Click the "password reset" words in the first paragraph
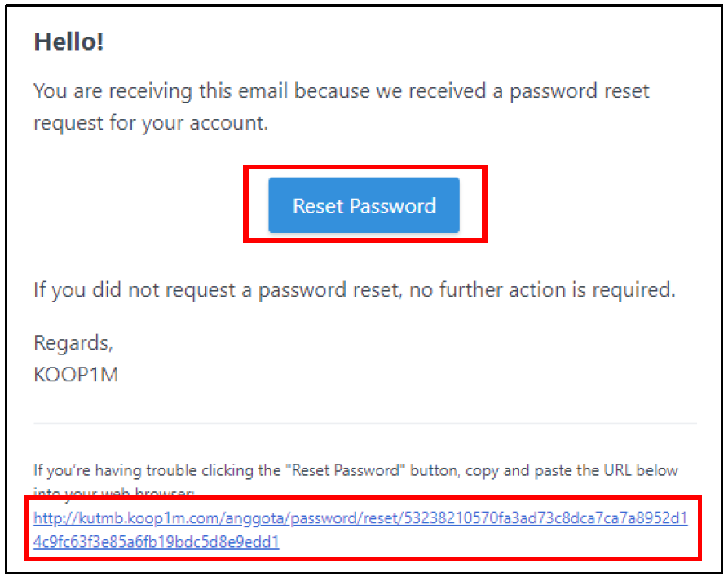728x581 pixels. (580, 90)
